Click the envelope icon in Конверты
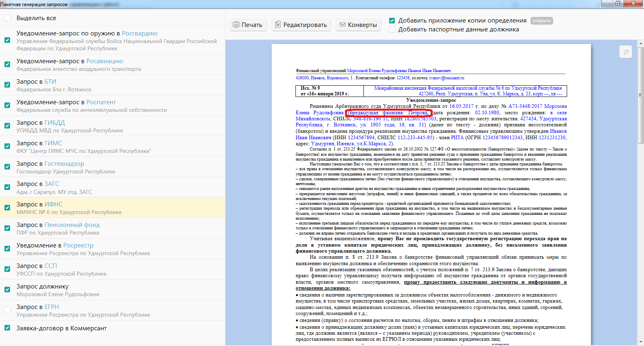644x346 pixels. 343,25
